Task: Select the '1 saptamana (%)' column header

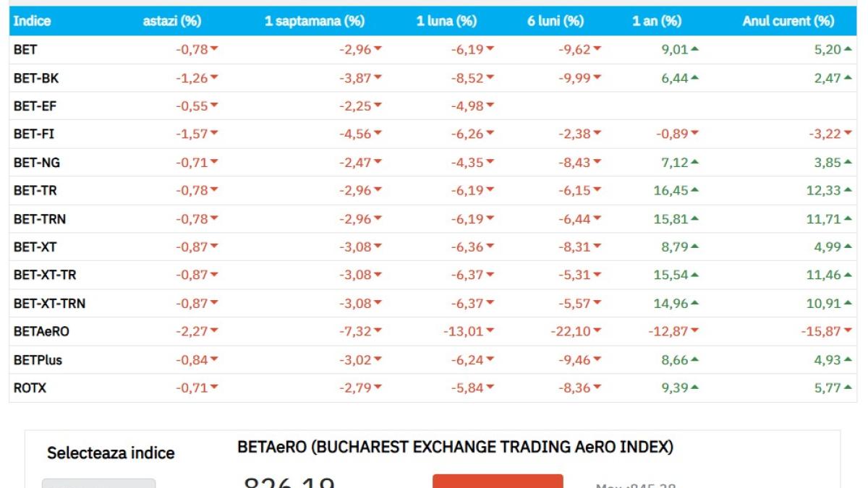Action: (314, 21)
